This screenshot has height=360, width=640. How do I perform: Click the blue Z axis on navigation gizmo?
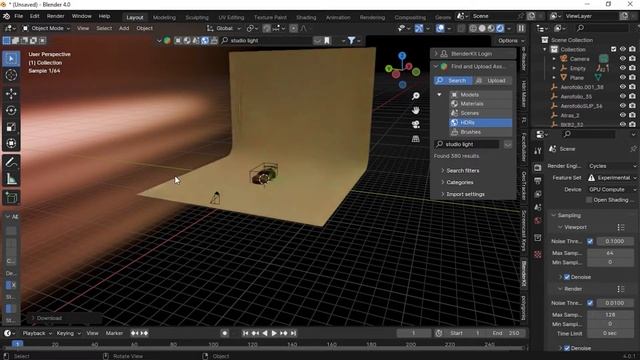402,56
